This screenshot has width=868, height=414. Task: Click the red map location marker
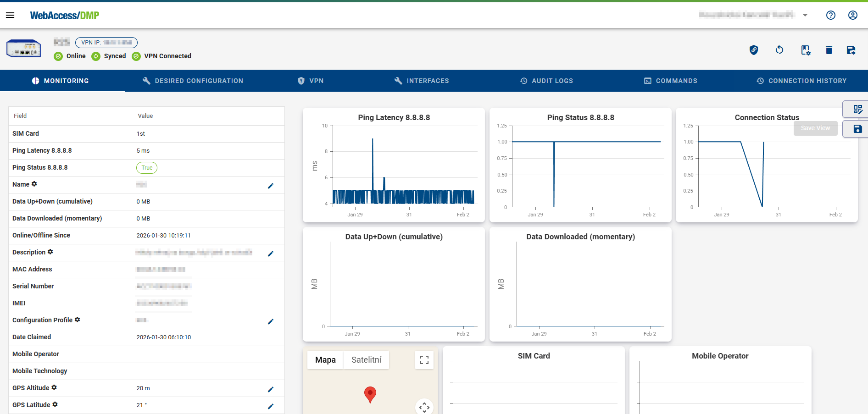tap(370, 394)
